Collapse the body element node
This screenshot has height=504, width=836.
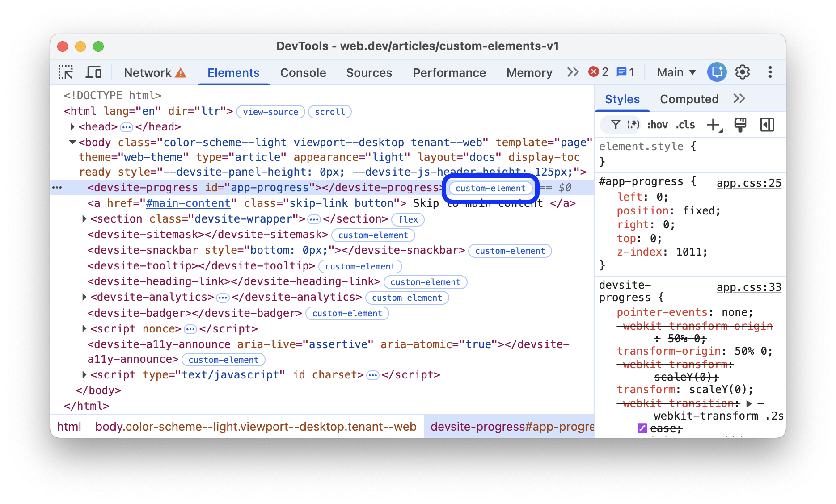pyautogui.click(x=72, y=143)
